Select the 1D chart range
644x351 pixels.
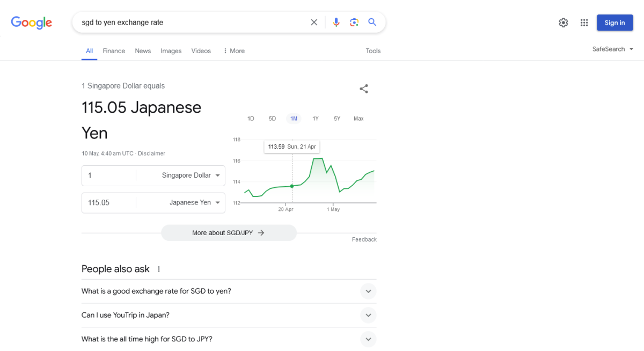[x=251, y=119]
